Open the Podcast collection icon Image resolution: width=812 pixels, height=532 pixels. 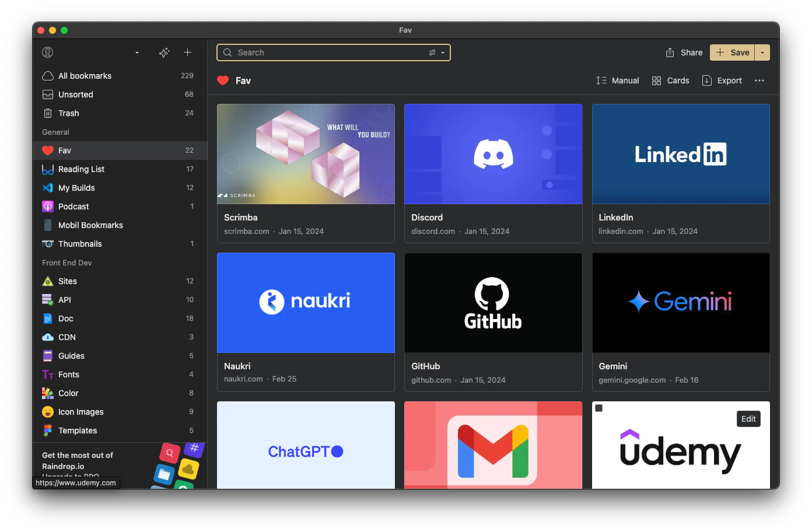[x=48, y=206]
